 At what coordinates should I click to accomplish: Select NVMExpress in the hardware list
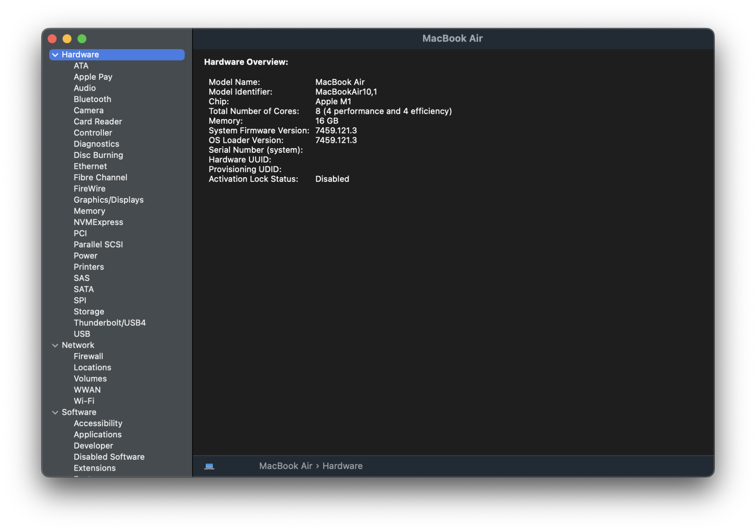(98, 222)
